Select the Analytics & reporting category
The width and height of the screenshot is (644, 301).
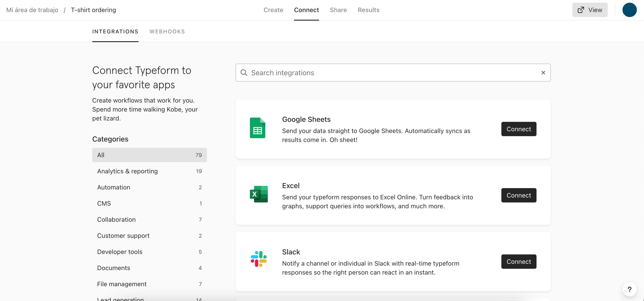pos(150,171)
